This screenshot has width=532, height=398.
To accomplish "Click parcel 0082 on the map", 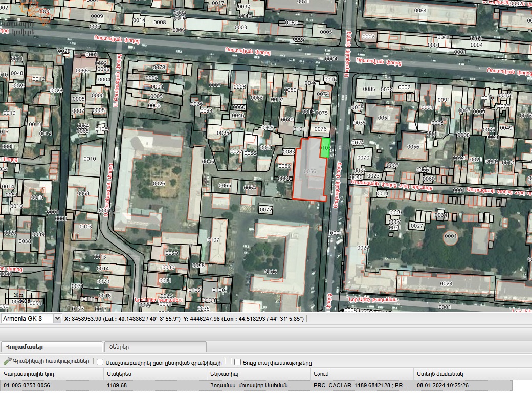I will [284, 166].
